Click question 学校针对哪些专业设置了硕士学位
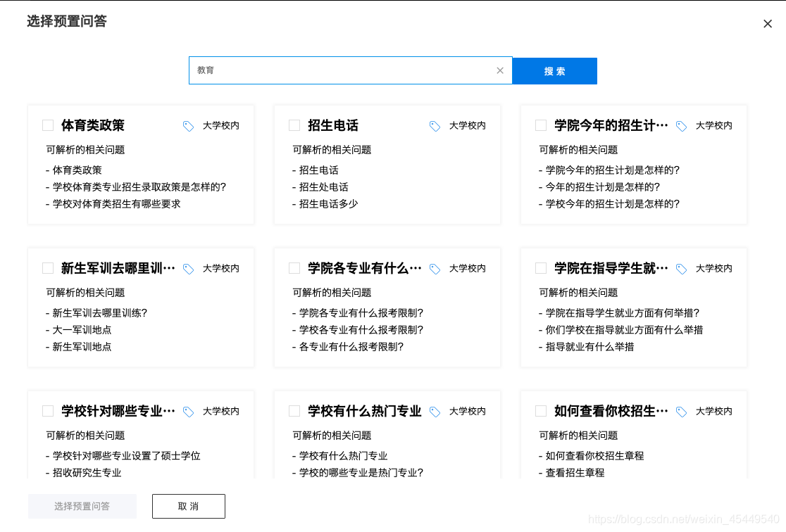This screenshot has width=786, height=532. [126, 456]
